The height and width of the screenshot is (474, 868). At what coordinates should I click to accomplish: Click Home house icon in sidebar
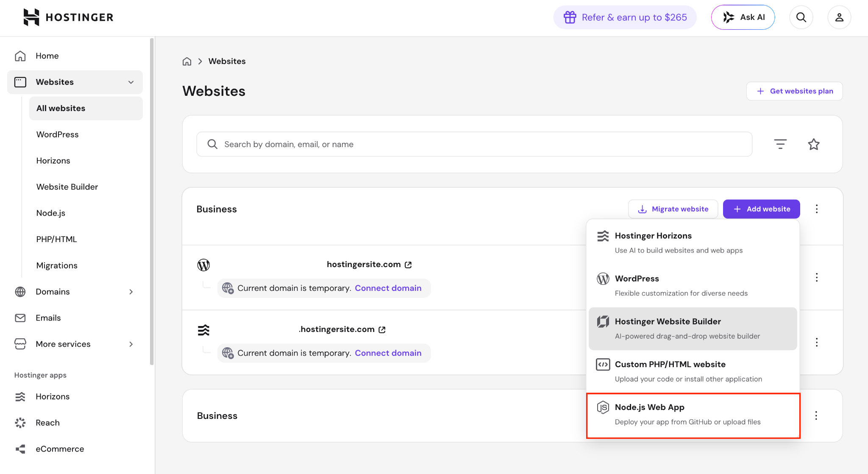(x=20, y=56)
